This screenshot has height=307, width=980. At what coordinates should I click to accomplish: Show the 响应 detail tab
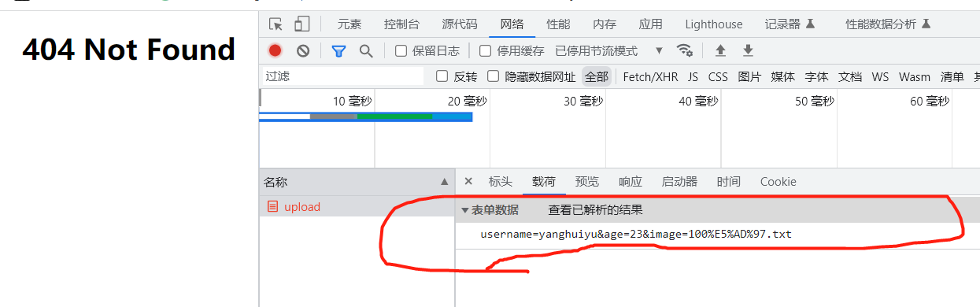point(631,181)
